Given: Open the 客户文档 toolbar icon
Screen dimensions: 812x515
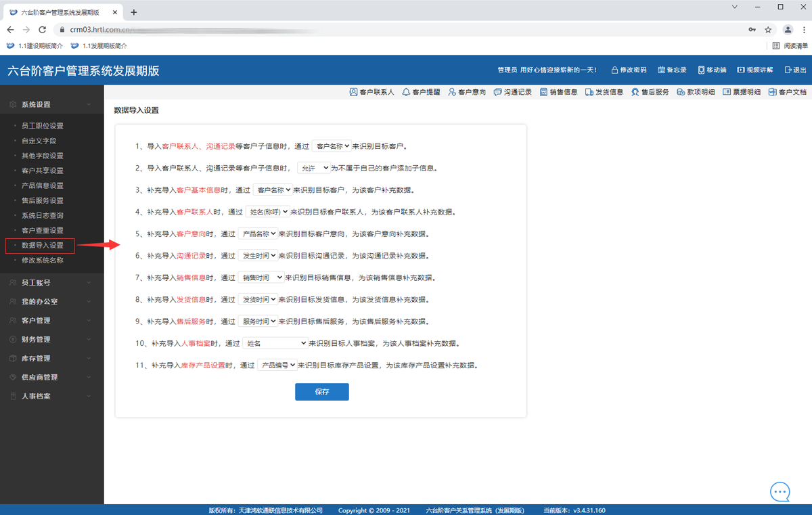Looking at the screenshot, I should coord(772,92).
